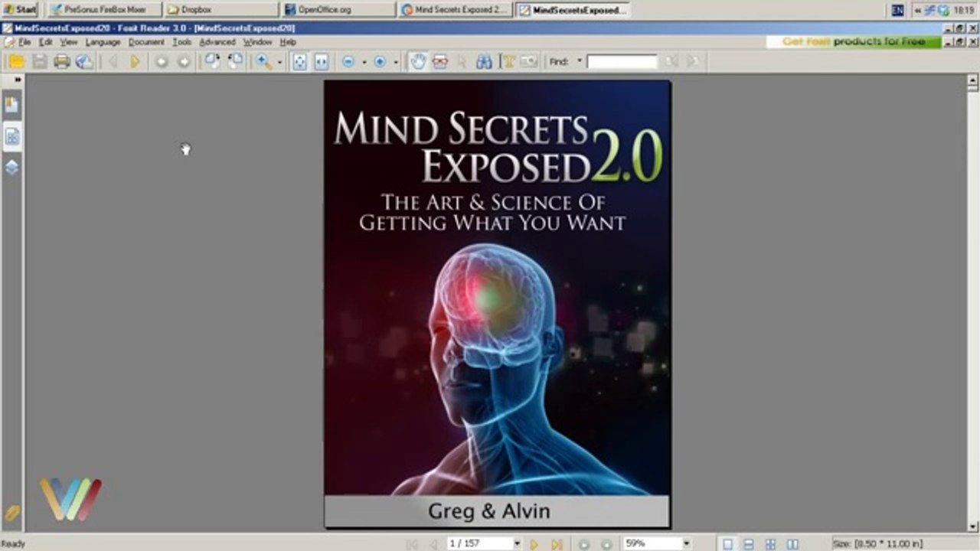Image resolution: width=980 pixels, height=551 pixels.
Task: Print the document using the printer icon
Action: [62, 62]
